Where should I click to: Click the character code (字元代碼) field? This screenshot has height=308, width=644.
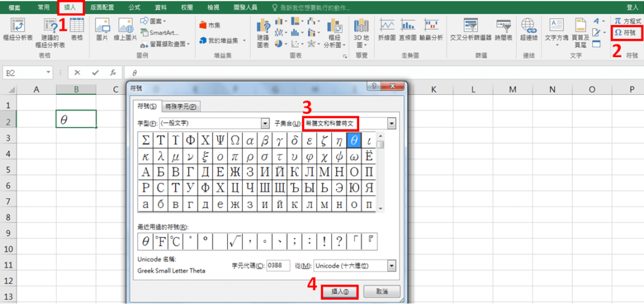coord(277,266)
